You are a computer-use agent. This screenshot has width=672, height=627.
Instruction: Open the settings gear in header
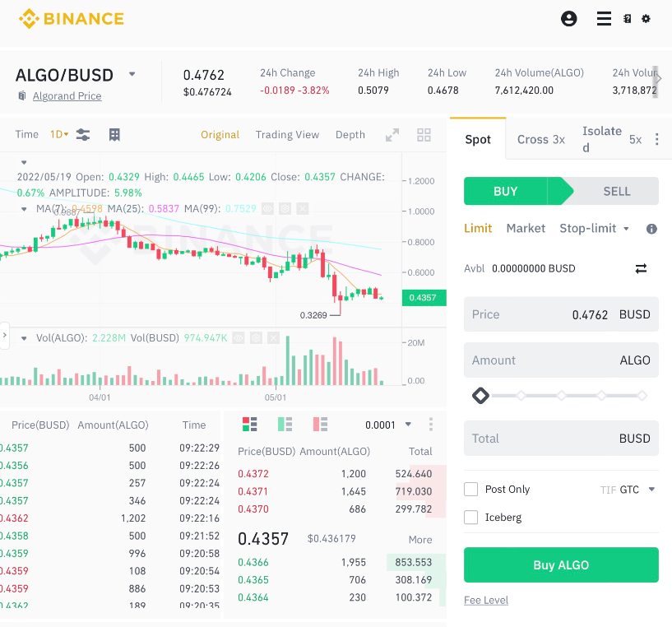(646, 19)
